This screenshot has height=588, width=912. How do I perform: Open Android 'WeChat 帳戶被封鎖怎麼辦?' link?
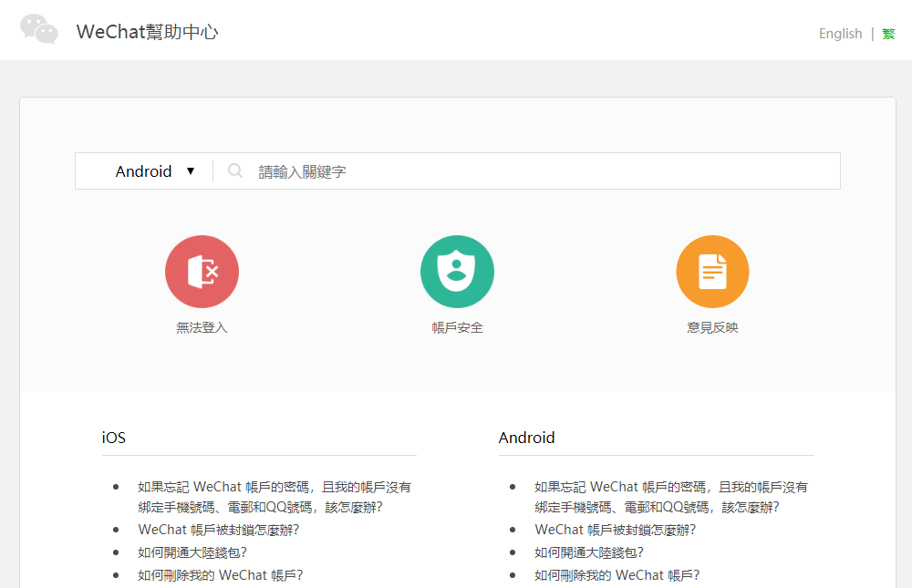[616, 530]
